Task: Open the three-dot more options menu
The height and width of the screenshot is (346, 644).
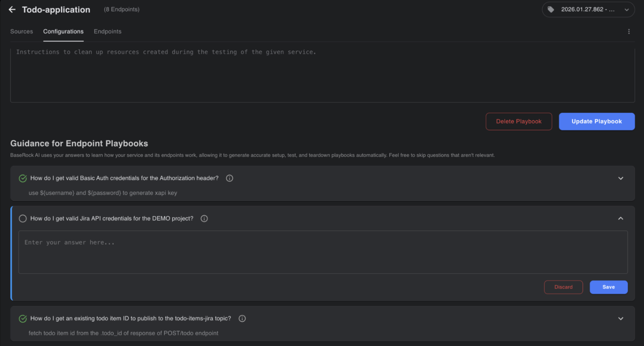Action: 629,31
